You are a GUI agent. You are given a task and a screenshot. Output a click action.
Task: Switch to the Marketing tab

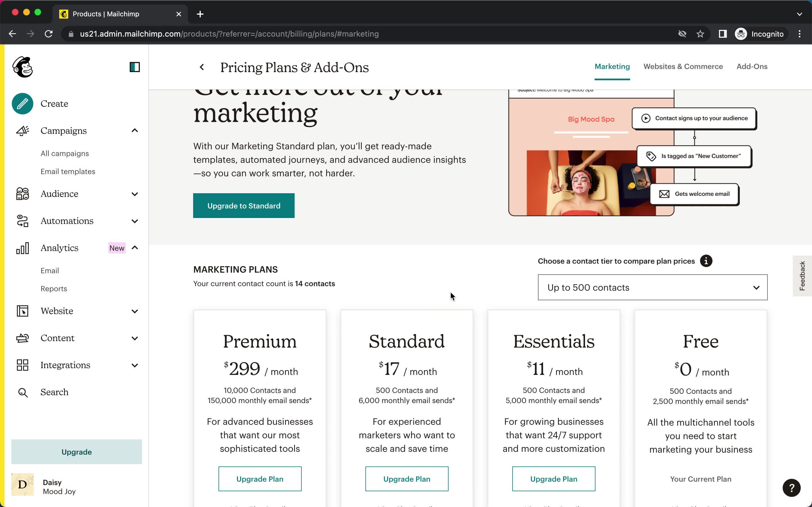[613, 66]
